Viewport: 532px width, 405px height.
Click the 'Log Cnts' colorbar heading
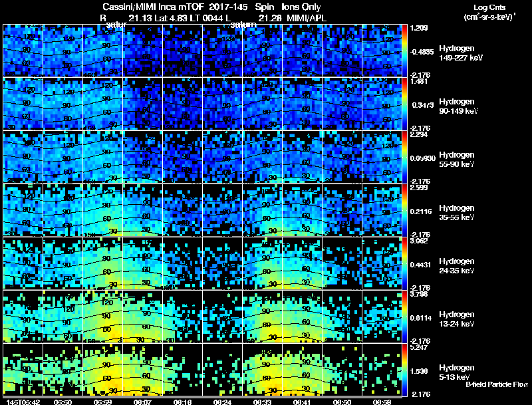tap(489, 7)
